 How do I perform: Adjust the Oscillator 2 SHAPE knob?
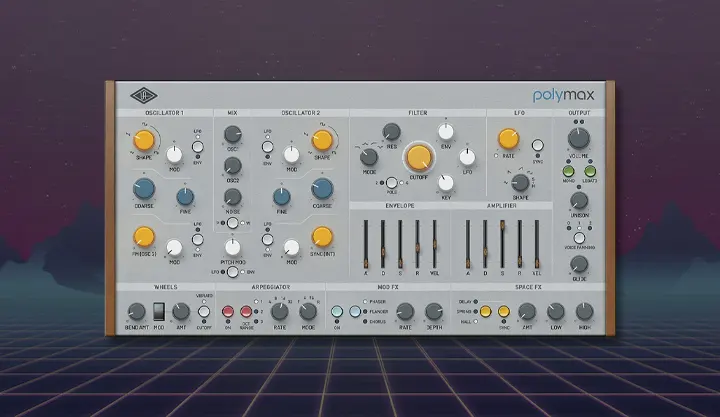[322, 141]
